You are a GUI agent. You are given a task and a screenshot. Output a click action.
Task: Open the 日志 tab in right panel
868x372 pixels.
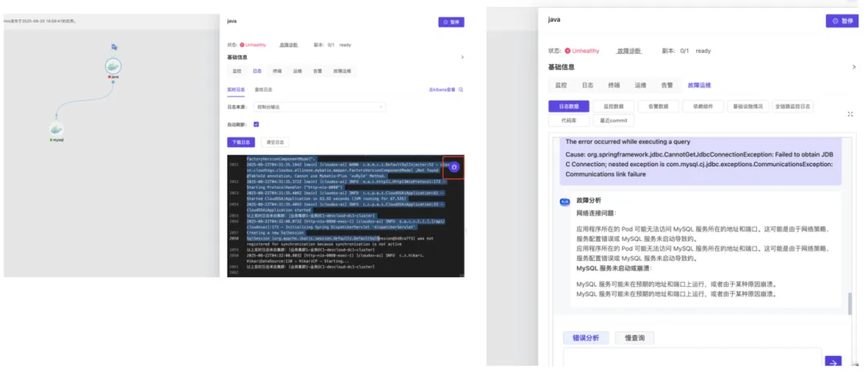pos(588,85)
